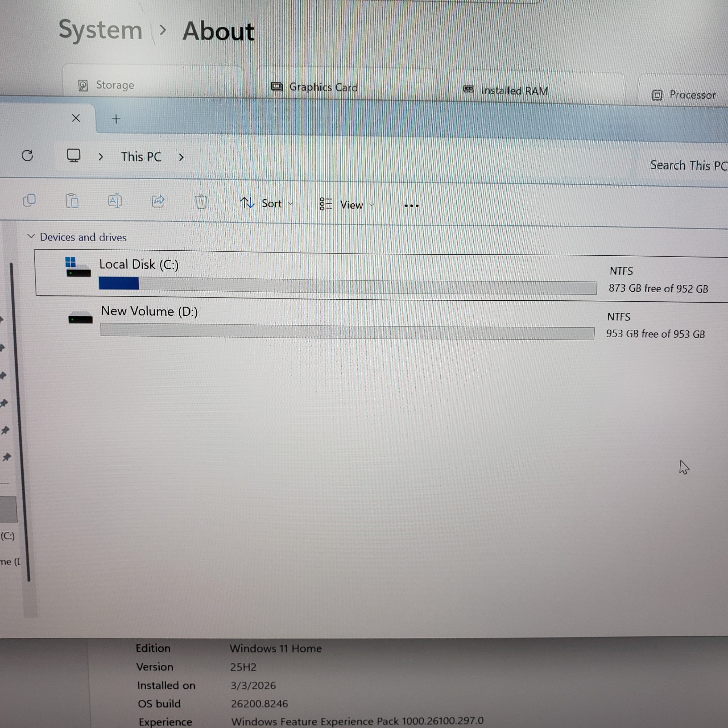Image resolution: width=728 pixels, height=728 pixels.
Task: Click the Storage icon in Settings About
Action: 83,85
